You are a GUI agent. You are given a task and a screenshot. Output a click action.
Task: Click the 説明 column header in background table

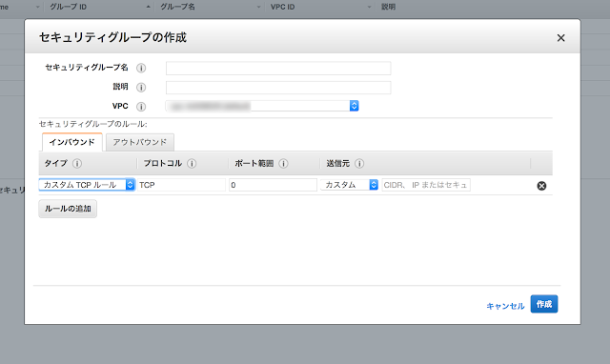tap(388, 7)
